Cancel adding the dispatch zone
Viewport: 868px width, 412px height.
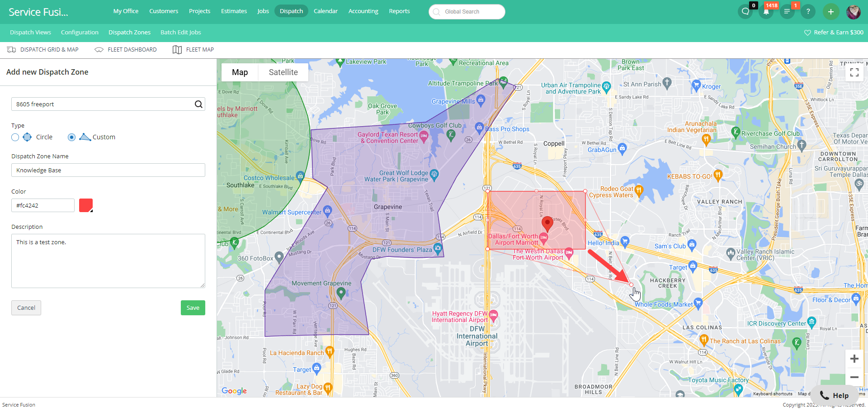click(x=26, y=308)
